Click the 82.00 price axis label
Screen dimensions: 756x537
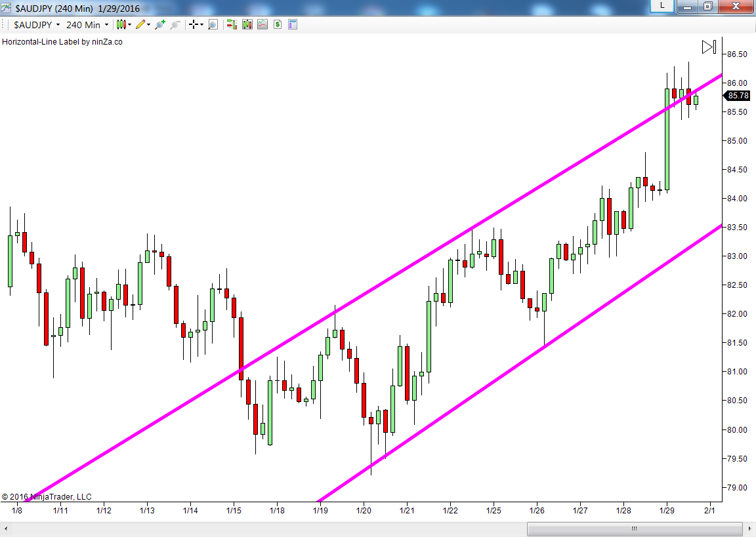pyautogui.click(x=737, y=314)
